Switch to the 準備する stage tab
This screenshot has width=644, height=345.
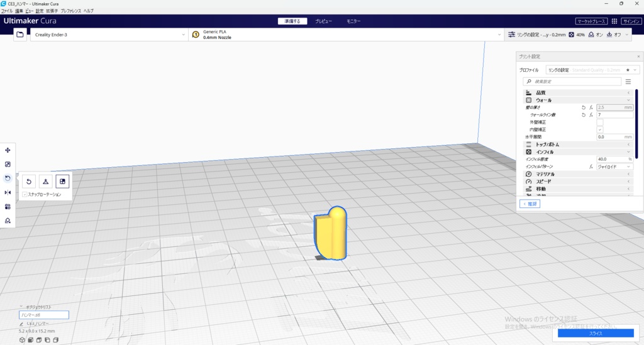292,21
